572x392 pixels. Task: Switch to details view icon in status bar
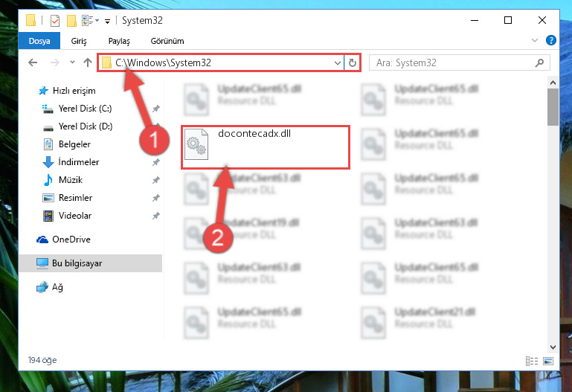[532, 361]
